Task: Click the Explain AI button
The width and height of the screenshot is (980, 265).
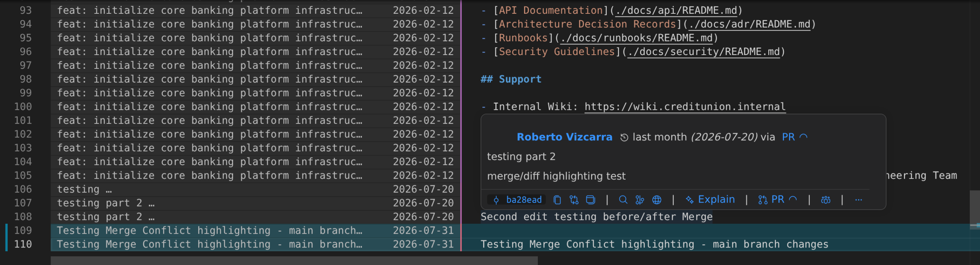Action: 710,200
